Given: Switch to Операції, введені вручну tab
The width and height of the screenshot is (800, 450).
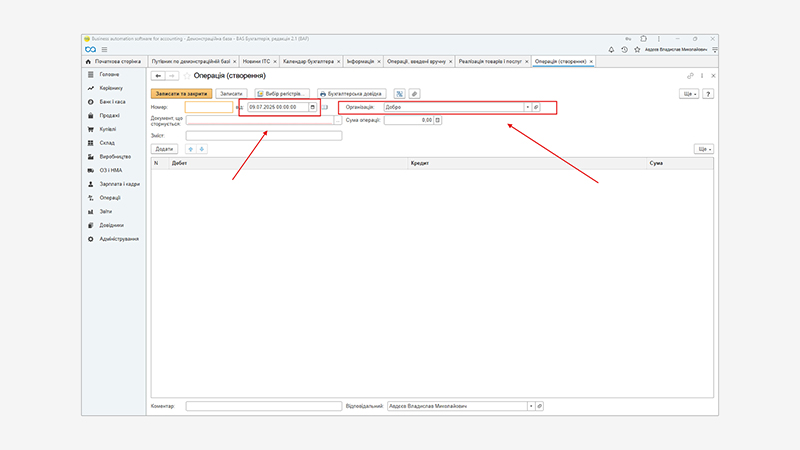Looking at the screenshot, I should [x=416, y=61].
